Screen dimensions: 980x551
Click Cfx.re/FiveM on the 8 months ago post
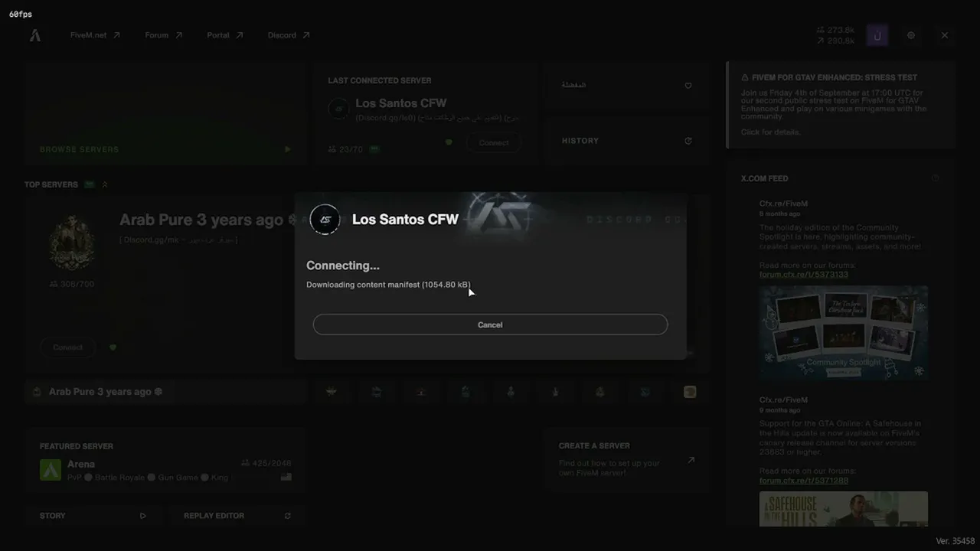(x=783, y=204)
